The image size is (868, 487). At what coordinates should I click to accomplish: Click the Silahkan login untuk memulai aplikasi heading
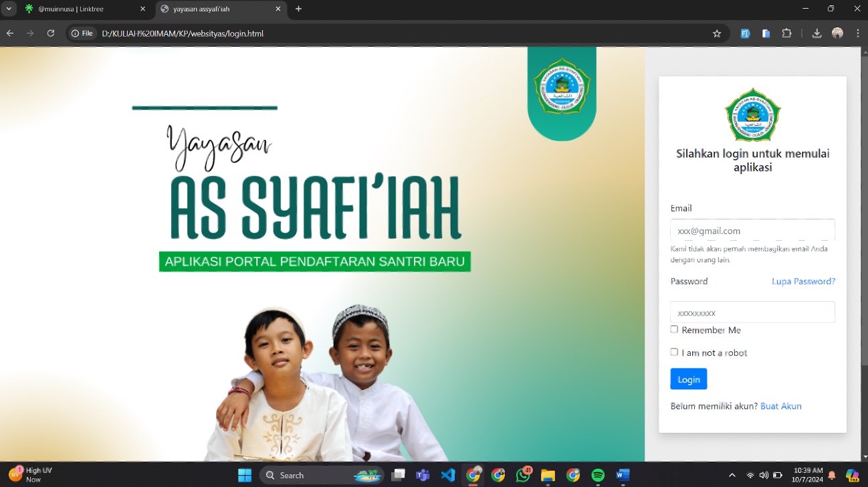pyautogui.click(x=752, y=161)
